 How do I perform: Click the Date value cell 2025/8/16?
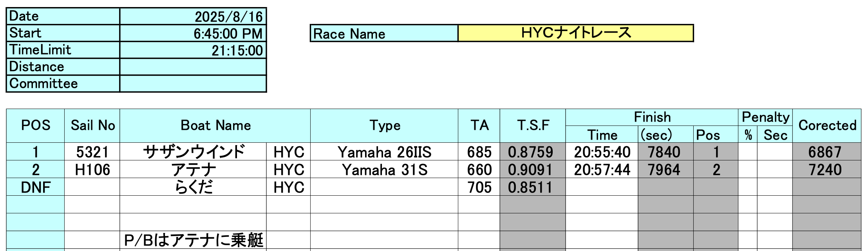[193, 16]
